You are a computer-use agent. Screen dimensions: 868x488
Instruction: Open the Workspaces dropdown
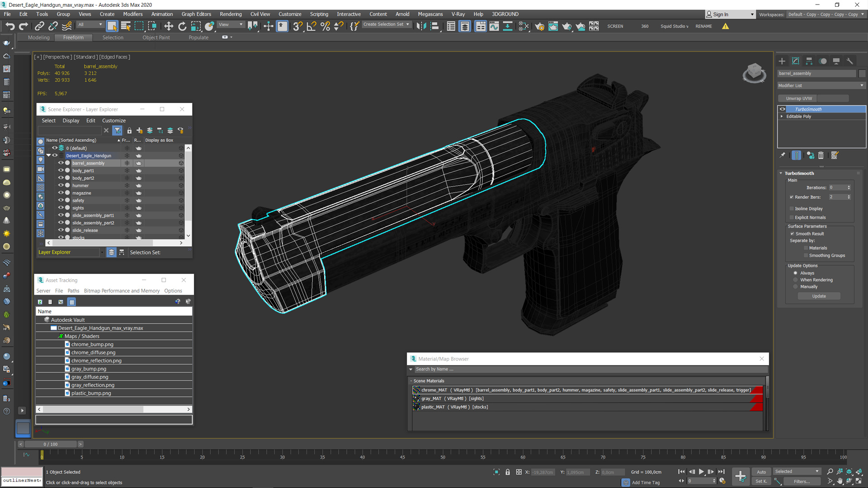[x=826, y=14]
